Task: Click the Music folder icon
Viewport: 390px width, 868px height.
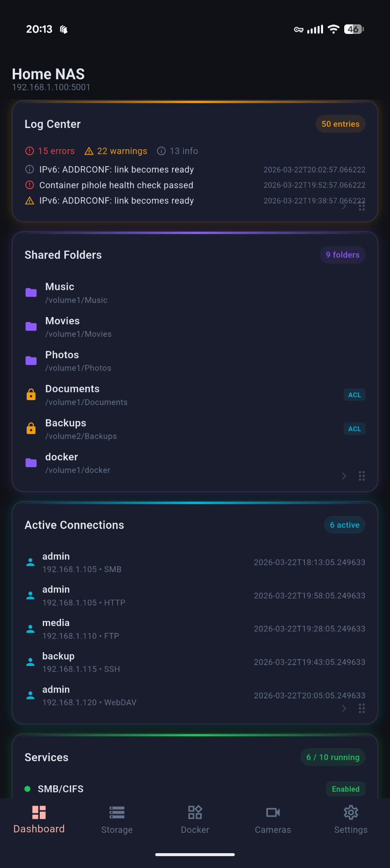Action: (31, 292)
